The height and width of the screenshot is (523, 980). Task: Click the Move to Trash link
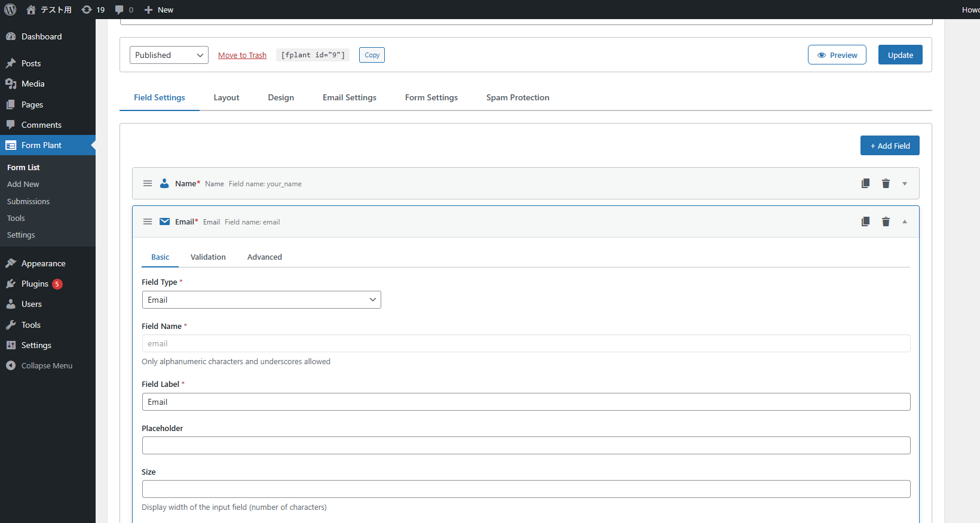click(x=242, y=55)
